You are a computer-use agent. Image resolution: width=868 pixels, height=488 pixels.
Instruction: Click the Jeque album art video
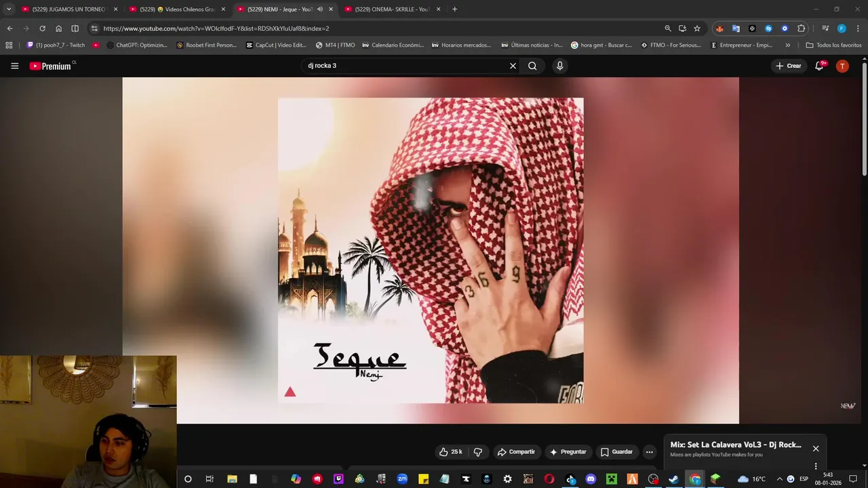[431, 250]
